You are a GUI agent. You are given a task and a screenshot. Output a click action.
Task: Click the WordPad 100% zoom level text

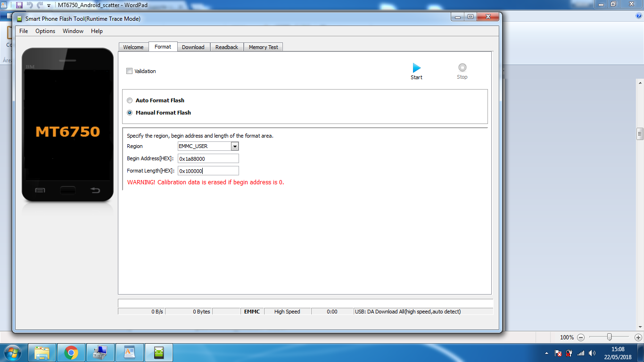[x=567, y=337]
